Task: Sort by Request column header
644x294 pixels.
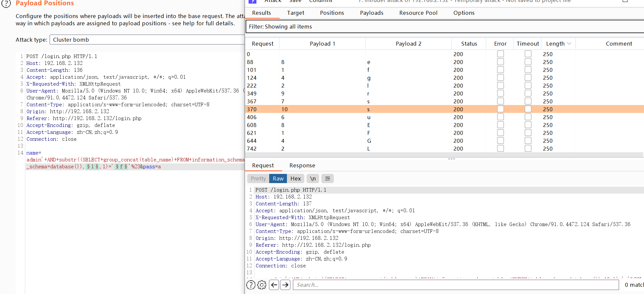Action: click(262, 44)
